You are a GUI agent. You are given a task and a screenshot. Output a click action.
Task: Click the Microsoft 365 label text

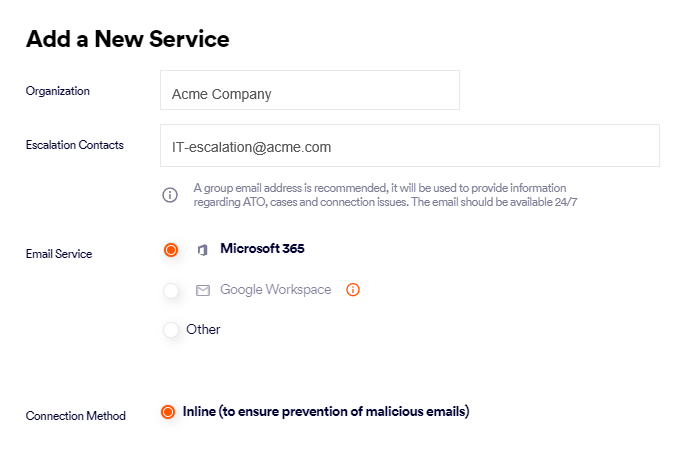(x=262, y=249)
